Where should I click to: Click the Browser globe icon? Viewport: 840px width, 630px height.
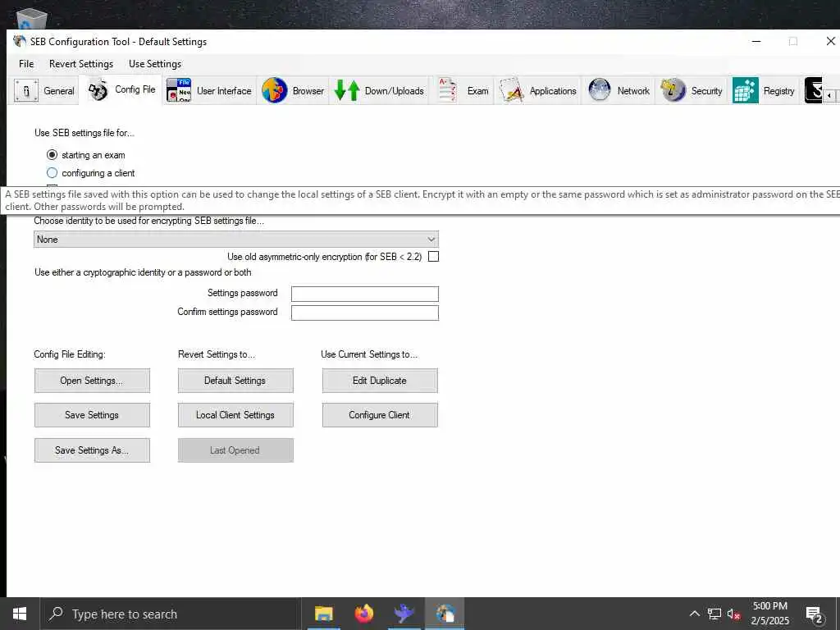point(275,90)
